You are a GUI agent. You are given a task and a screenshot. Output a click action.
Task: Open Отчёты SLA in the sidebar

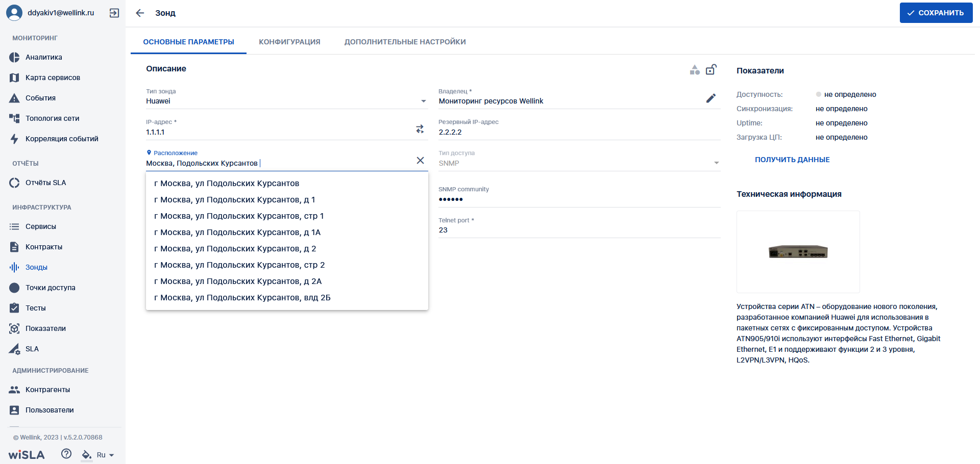(63, 183)
